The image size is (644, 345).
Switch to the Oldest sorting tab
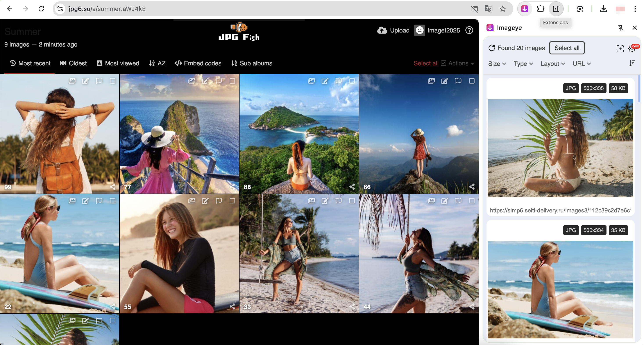coord(73,63)
